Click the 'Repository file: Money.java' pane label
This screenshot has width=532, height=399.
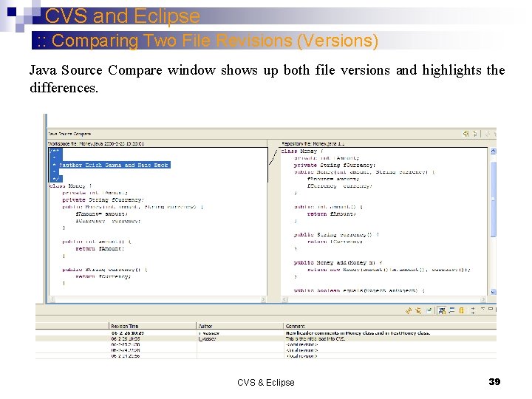click(x=313, y=143)
